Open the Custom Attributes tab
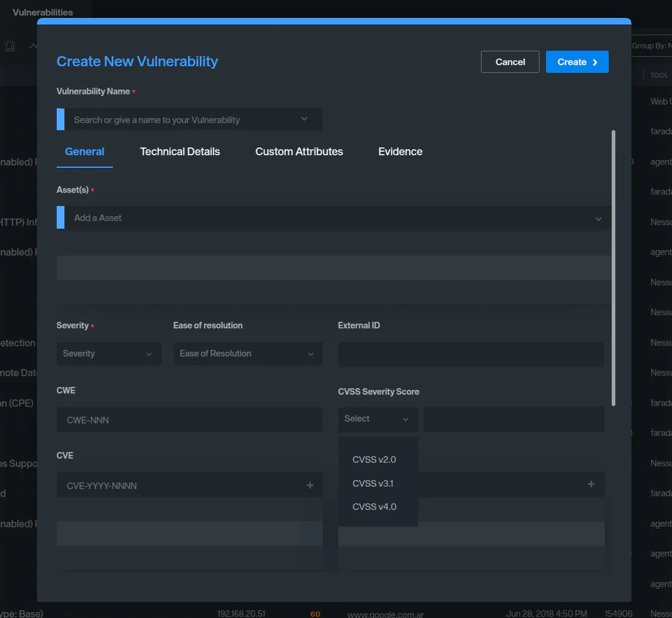 point(299,152)
